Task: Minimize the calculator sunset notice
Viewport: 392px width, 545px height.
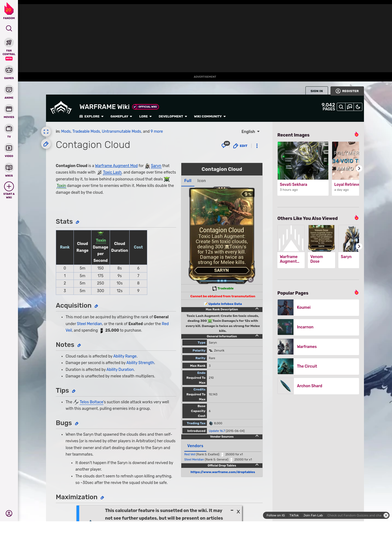Action: pyautogui.click(x=232, y=510)
